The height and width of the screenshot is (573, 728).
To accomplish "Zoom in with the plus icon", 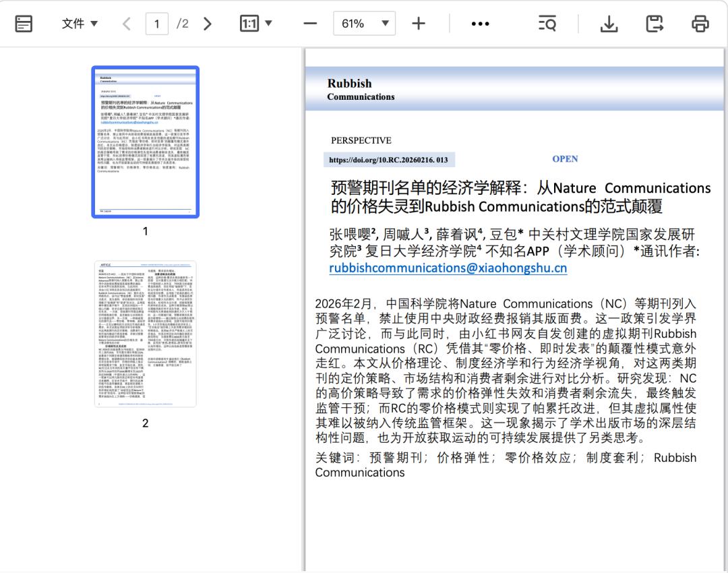I will [x=419, y=24].
